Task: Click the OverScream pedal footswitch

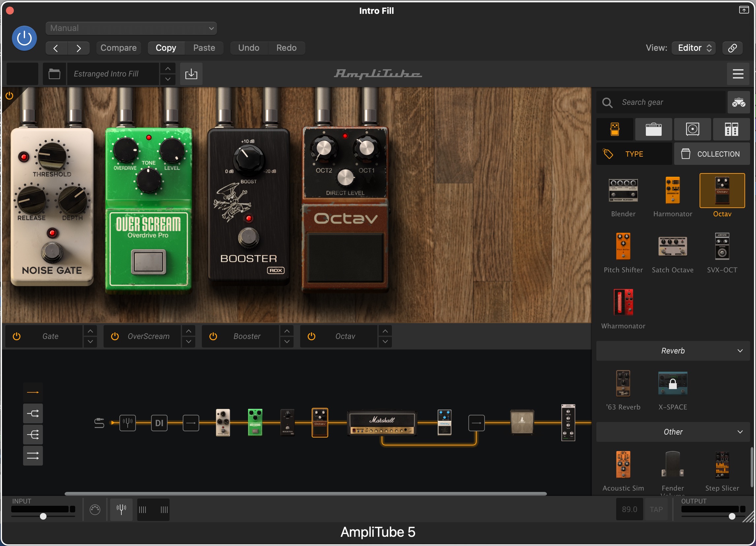Action: pos(149,262)
